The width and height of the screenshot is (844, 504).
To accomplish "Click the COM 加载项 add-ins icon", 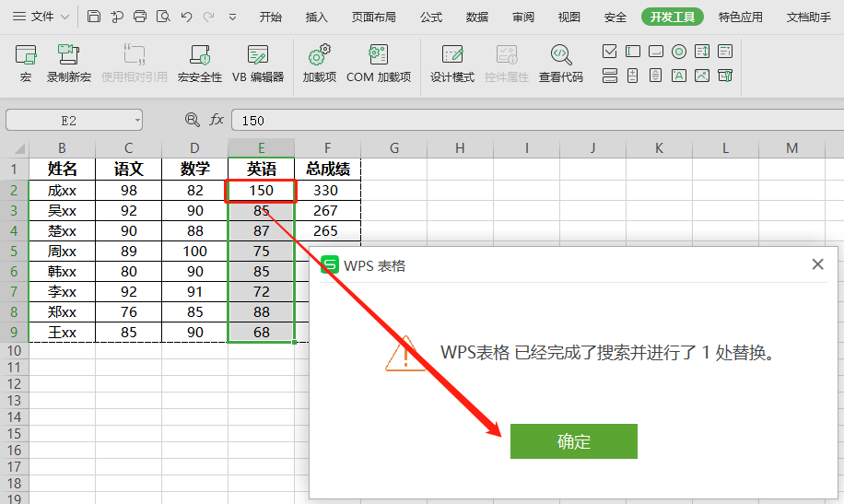I will (x=378, y=63).
